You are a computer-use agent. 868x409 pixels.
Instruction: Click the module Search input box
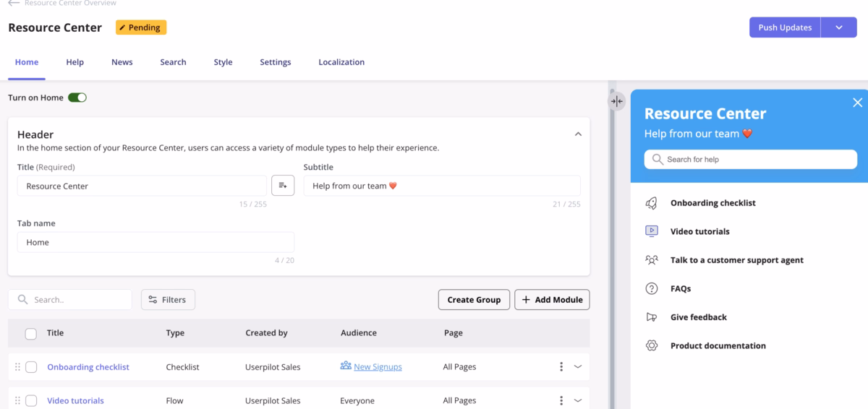pyautogui.click(x=70, y=300)
